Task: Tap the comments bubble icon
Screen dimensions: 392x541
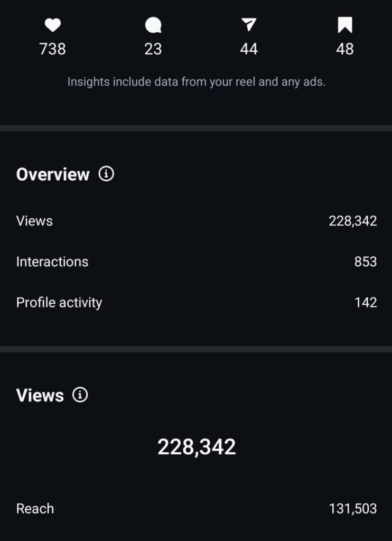Action: tap(153, 25)
